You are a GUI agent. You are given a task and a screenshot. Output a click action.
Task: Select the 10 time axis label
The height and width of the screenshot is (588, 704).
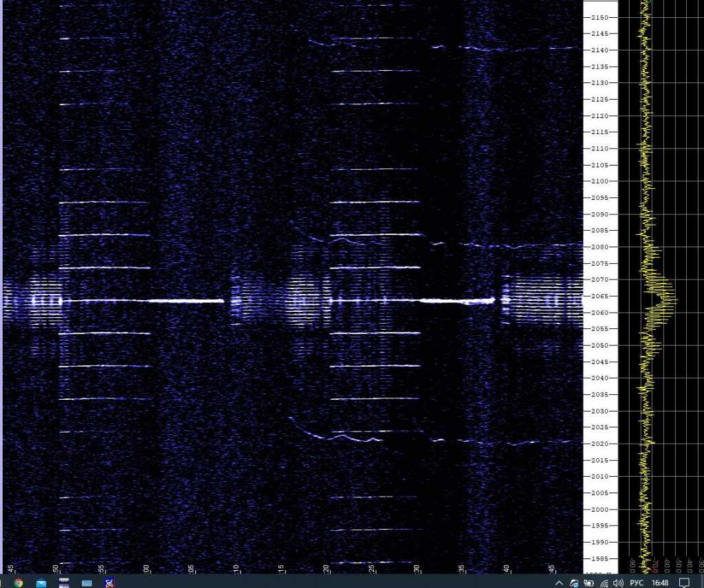(x=236, y=569)
